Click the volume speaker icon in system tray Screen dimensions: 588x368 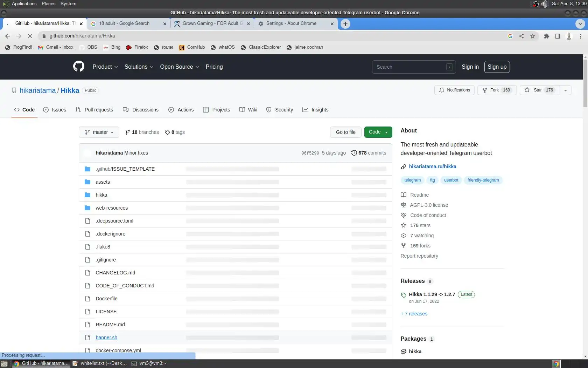(x=544, y=4)
